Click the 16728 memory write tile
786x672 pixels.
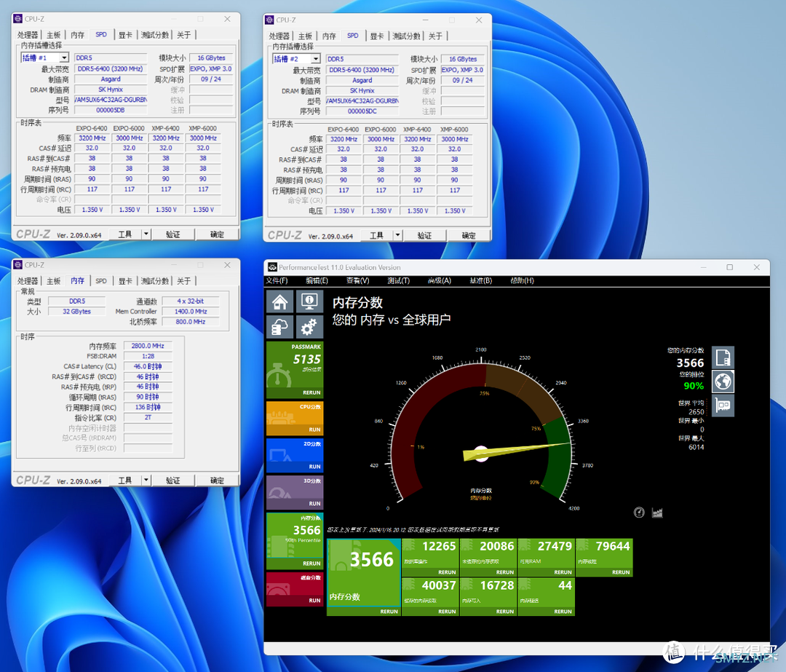[488, 596]
